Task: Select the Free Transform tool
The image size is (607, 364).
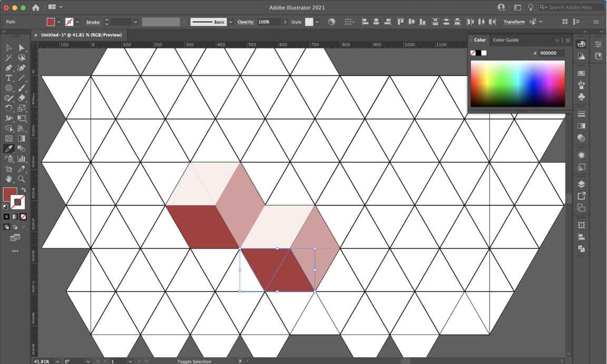Action: 22,119
